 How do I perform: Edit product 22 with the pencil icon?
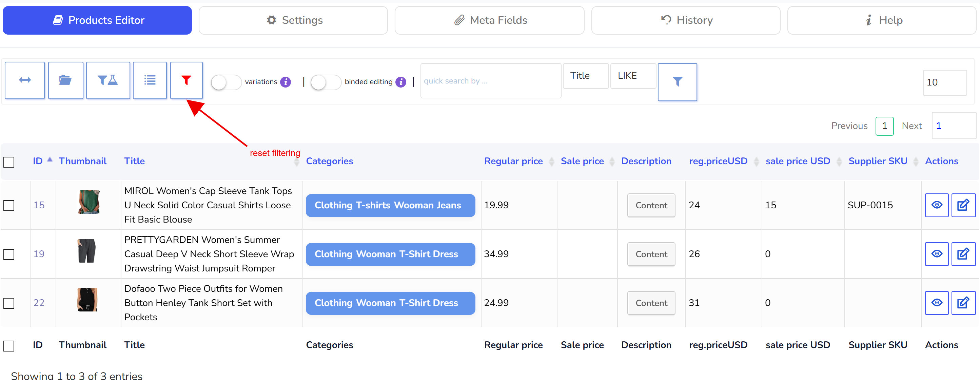pyautogui.click(x=963, y=303)
